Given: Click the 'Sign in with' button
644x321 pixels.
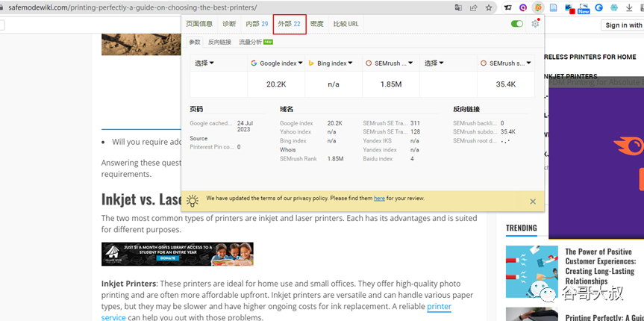Looking at the screenshot, I should tap(622, 25).
